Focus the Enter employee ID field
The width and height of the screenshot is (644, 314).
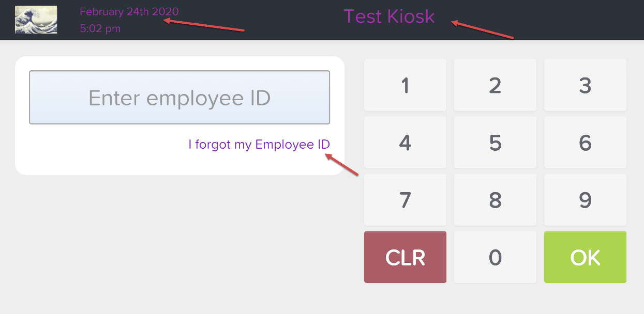tap(179, 98)
